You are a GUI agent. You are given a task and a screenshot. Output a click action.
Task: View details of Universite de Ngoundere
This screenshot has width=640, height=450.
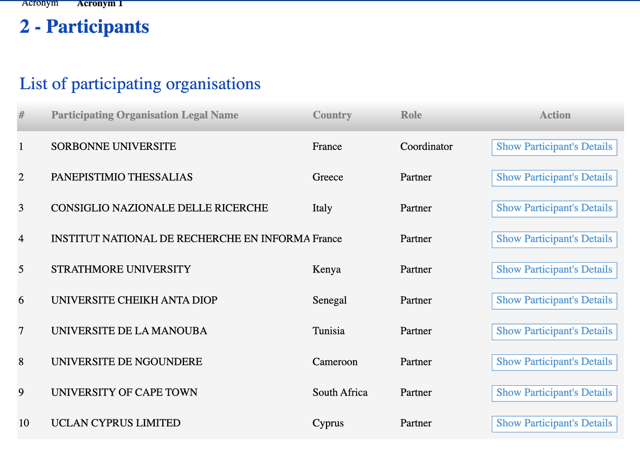click(554, 362)
